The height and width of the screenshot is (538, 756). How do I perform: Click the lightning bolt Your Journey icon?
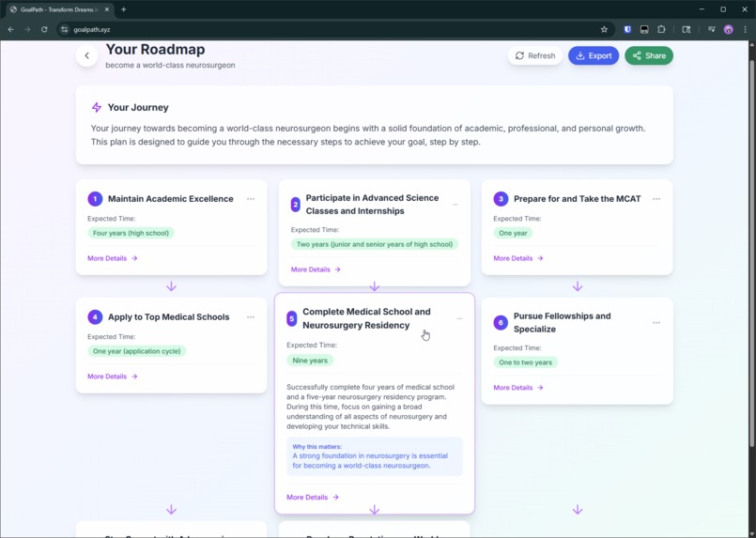[x=97, y=107]
